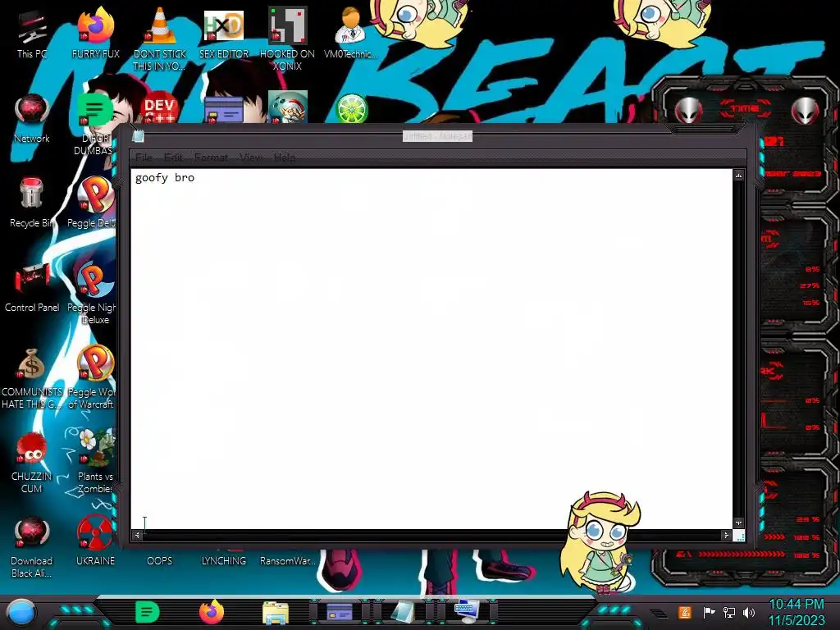Open the This PC desktop icon
The width and height of the screenshot is (840, 630).
(32, 34)
